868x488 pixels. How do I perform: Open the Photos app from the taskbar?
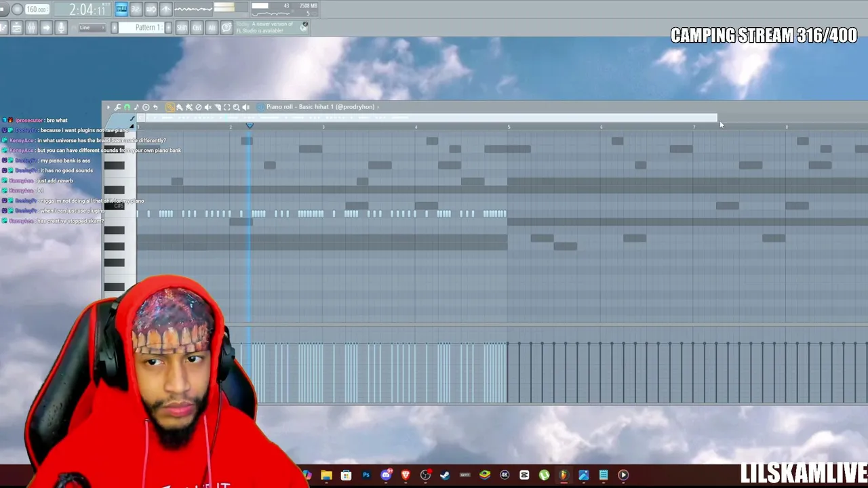(583, 475)
